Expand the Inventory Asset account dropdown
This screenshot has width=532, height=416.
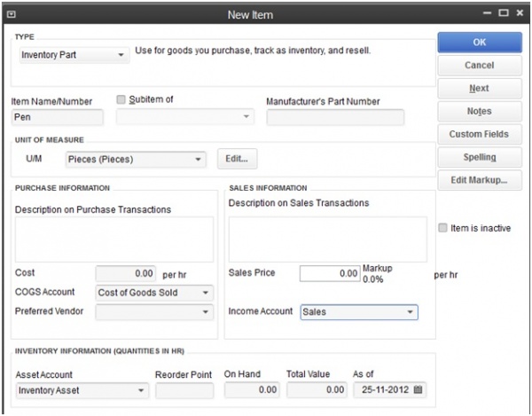142,389
